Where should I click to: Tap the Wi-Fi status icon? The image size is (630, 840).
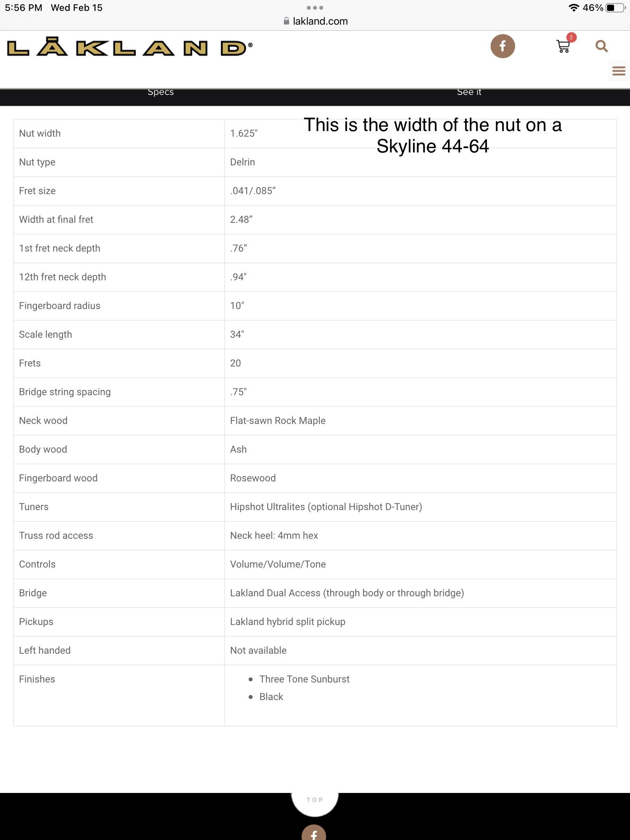pyautogui.click(x=574, y=8)
